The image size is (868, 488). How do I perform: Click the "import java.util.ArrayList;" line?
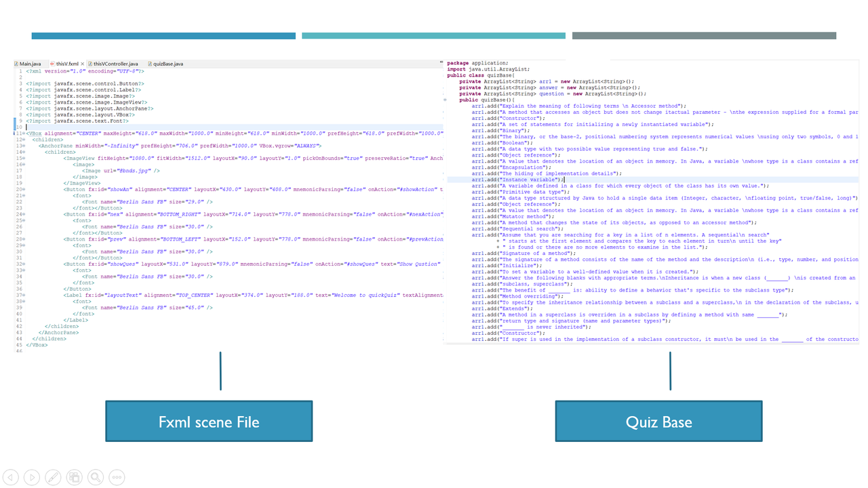click(488, 69)
